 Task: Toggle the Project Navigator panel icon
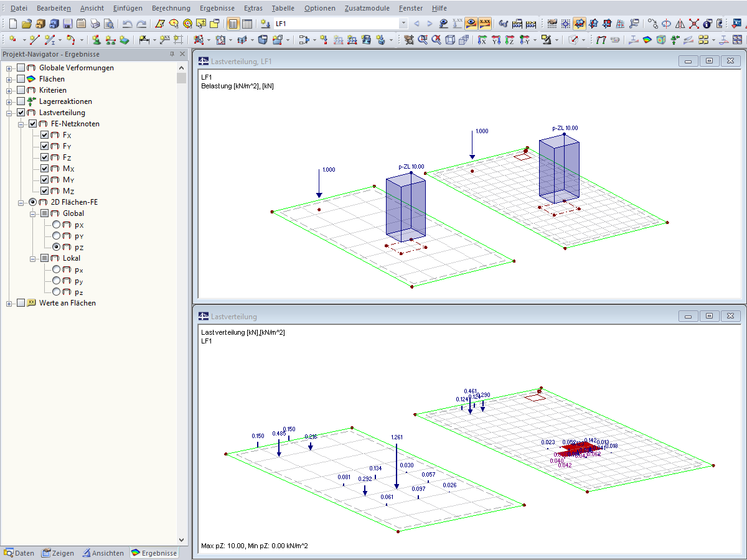point(232,24)
